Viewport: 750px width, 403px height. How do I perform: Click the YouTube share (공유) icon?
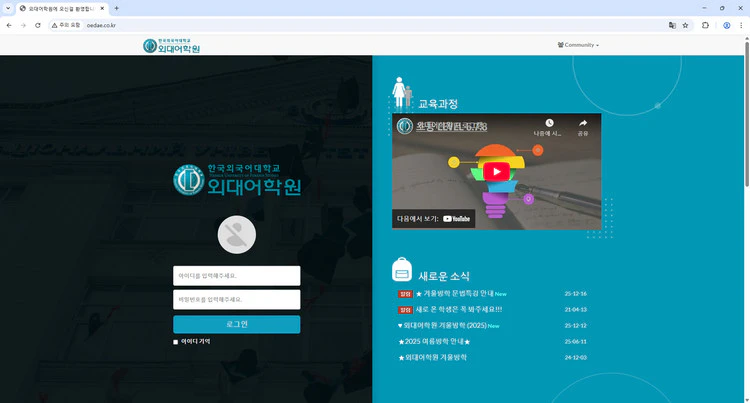click(x=582, y=123)
